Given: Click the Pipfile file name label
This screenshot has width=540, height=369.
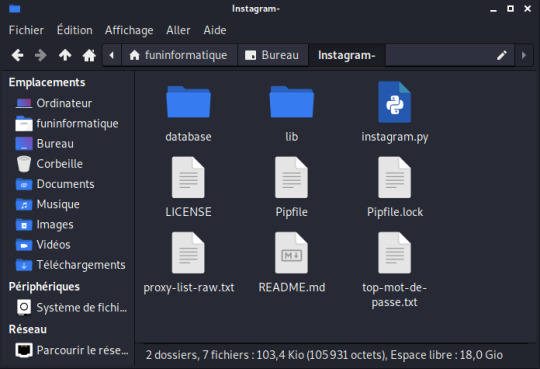Looking at the screenshot, I should point(291,212).
